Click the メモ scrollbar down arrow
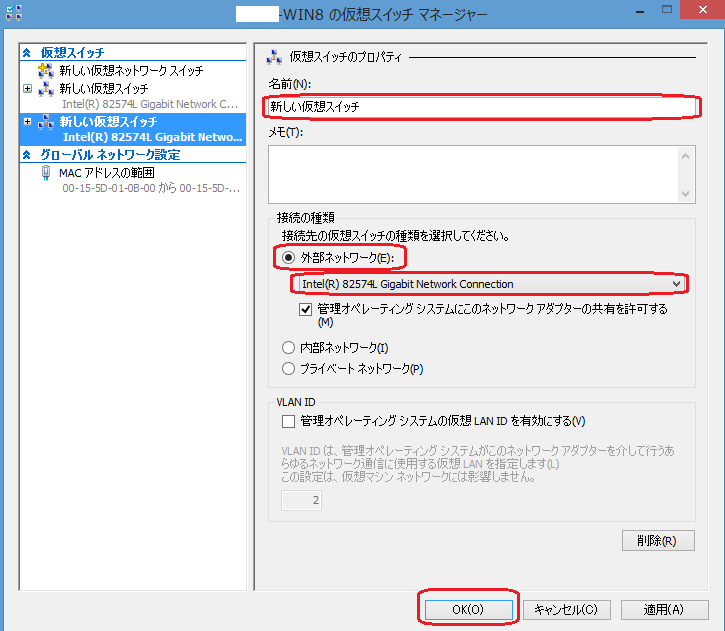Viewport: 725px width, 631px height. click(x=686, y=193)
